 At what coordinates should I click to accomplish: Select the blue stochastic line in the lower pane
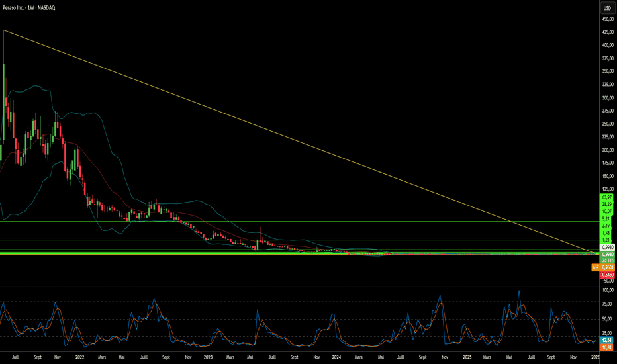point(258,311)
